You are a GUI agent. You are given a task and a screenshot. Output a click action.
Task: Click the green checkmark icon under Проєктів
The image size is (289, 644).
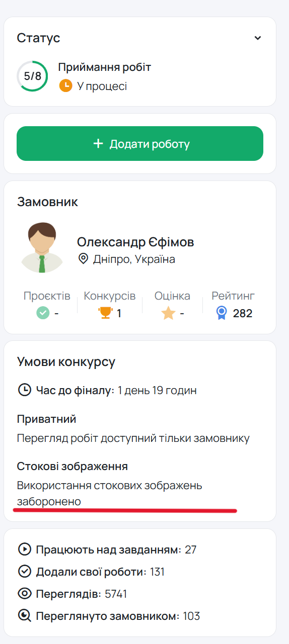(x=43, y=313)
